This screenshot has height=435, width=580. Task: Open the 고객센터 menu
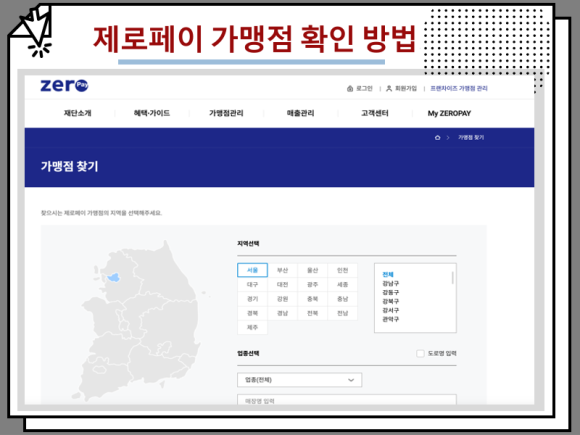click(375, 113)
